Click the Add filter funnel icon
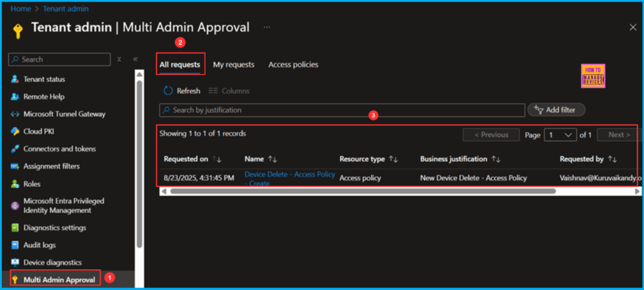This screenshot has width=644, height=290. tap(538, 109)
